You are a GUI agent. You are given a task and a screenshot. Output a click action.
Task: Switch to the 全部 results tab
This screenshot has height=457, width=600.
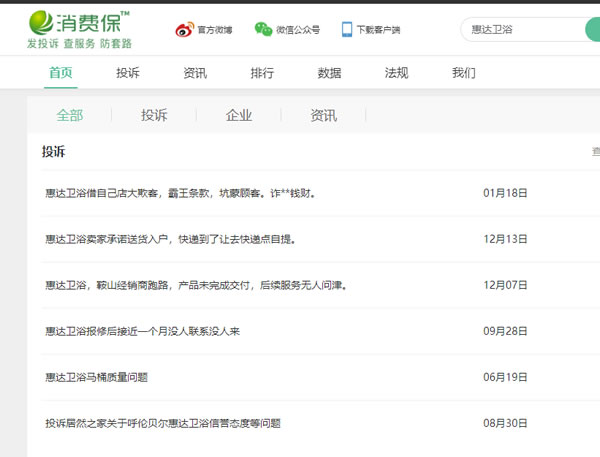[x=70, y=115]
